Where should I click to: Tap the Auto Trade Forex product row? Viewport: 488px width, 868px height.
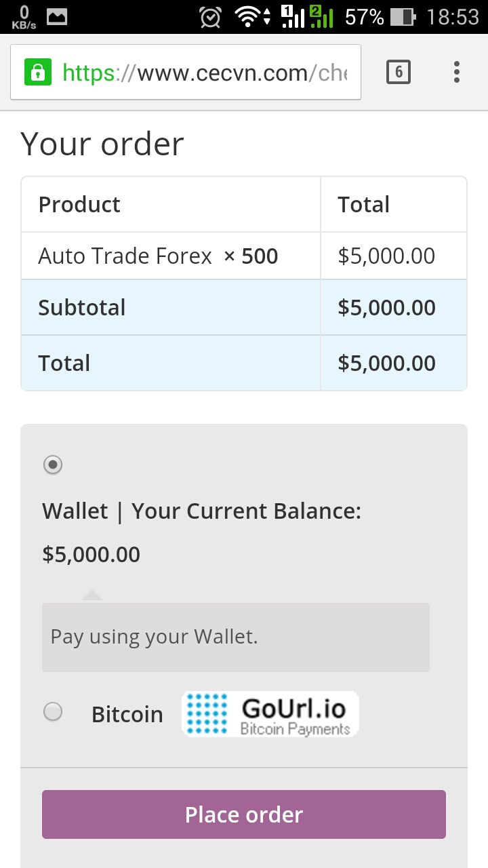pyautogui.click(x=158, y=256)
